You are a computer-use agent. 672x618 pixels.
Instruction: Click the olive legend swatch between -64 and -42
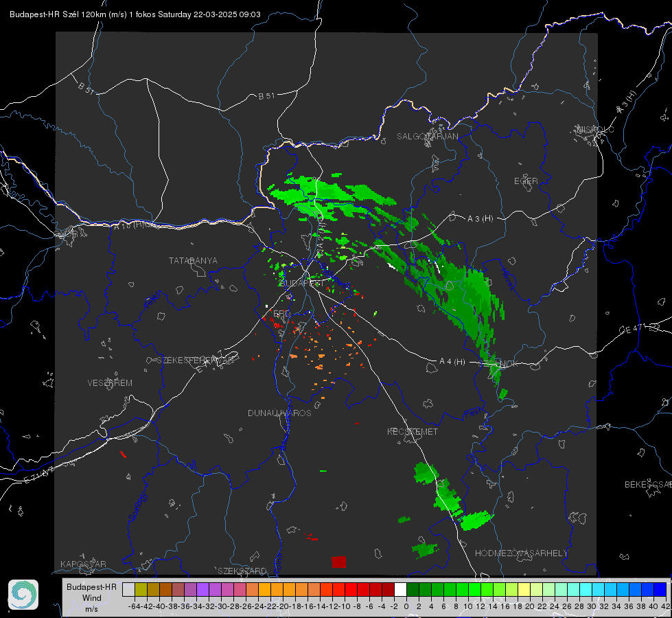141,589
